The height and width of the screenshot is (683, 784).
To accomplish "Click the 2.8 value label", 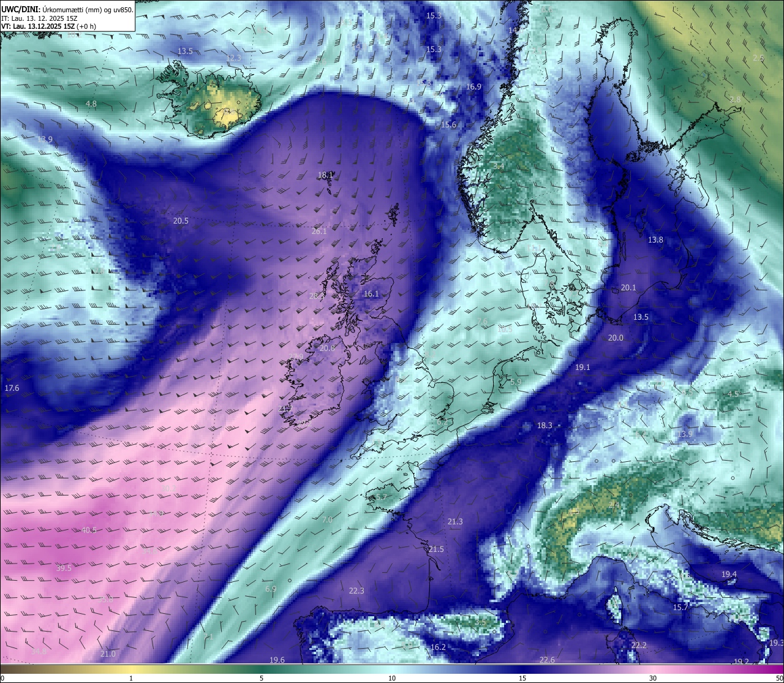I will 735,100.
